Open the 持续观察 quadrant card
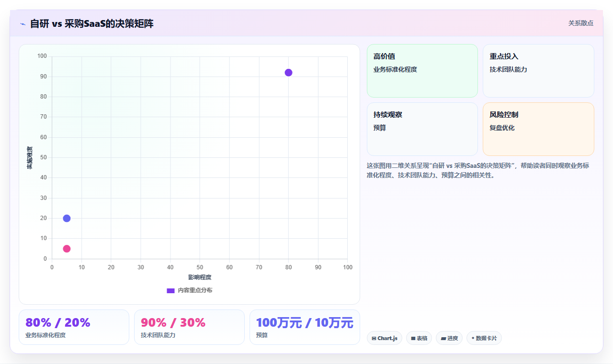Viewport: 613px width, 364px height. tap(422, 129)
